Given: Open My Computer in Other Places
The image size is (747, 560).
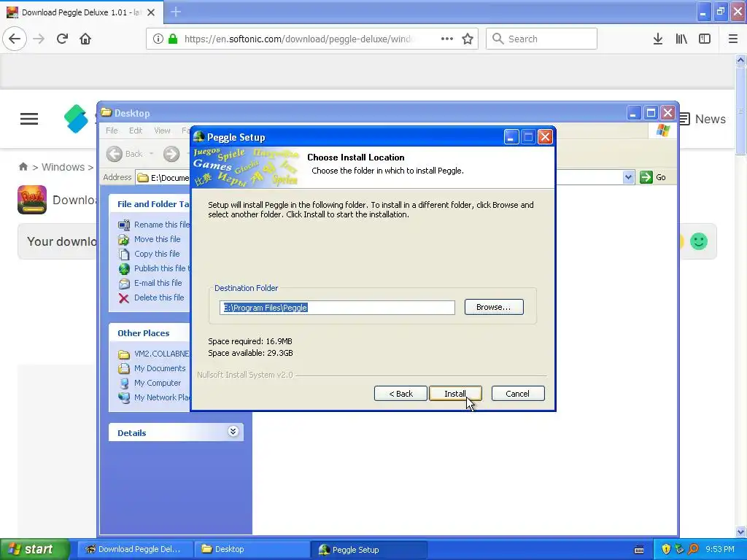Looking at the screenshot, I should 150,383.
